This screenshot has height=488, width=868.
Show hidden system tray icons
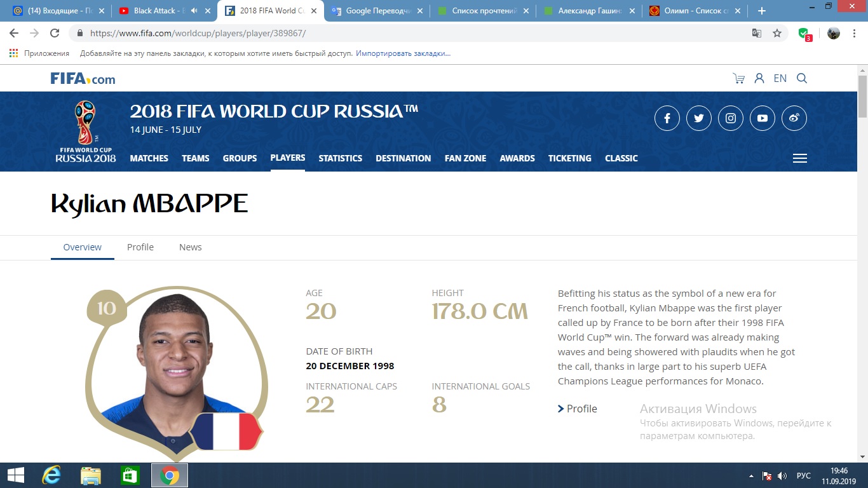(x=752, y=476)
